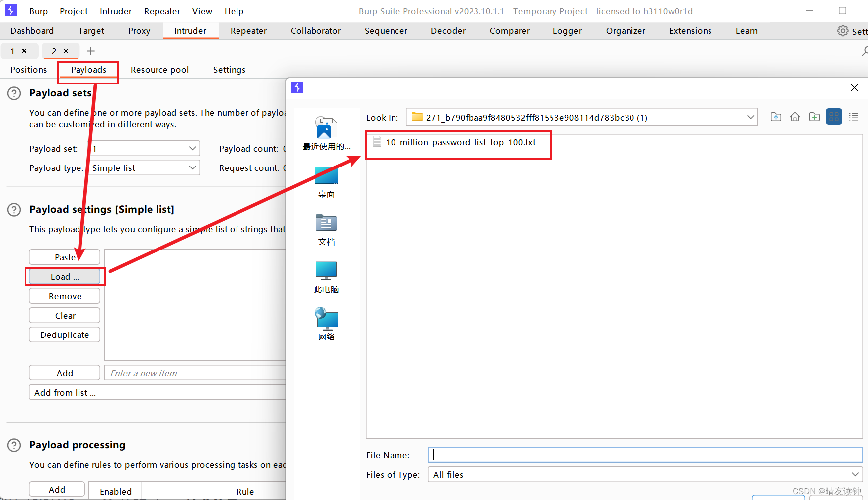The height and width of the screenshot is (500, 868).
Task: Click the Payload sets help question mark
Action: [14, 93]
